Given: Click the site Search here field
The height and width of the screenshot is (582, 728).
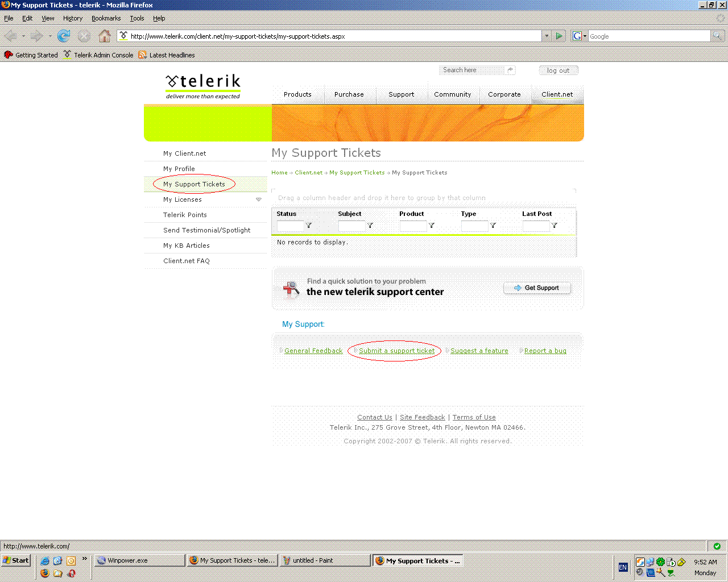Looking at the screenshot, I should [472, 70].
